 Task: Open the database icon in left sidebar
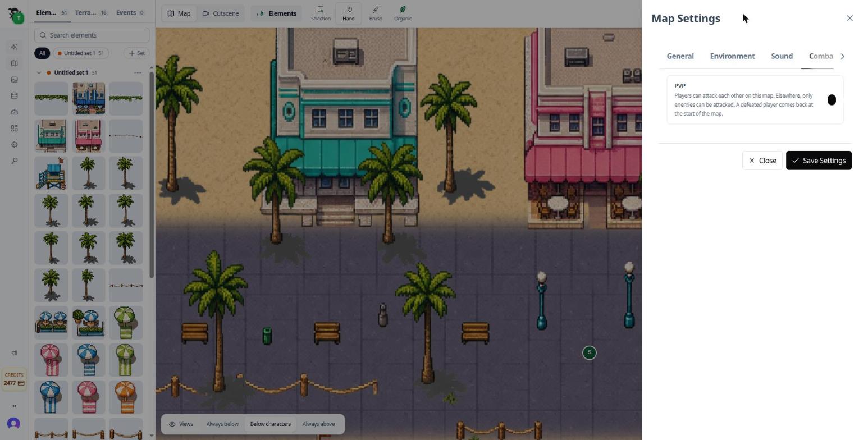14,96
